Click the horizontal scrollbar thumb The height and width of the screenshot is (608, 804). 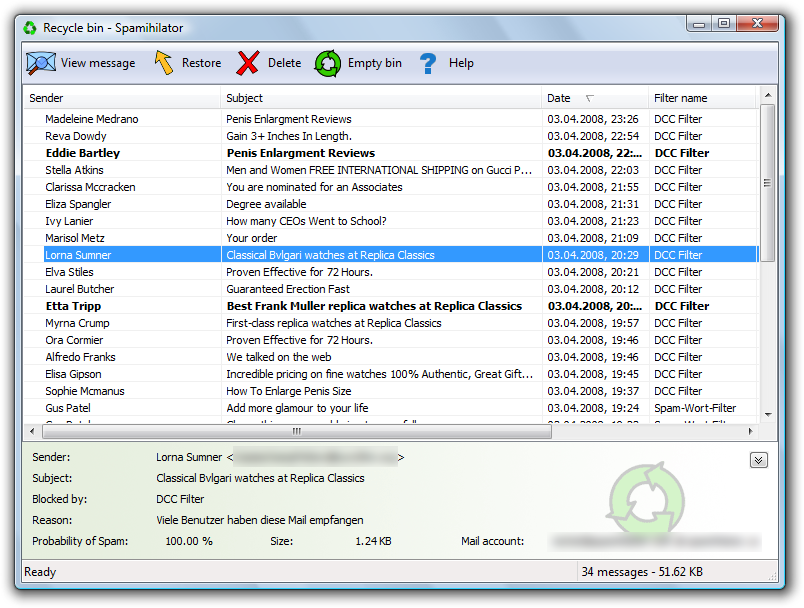click(x=297, y=432)
